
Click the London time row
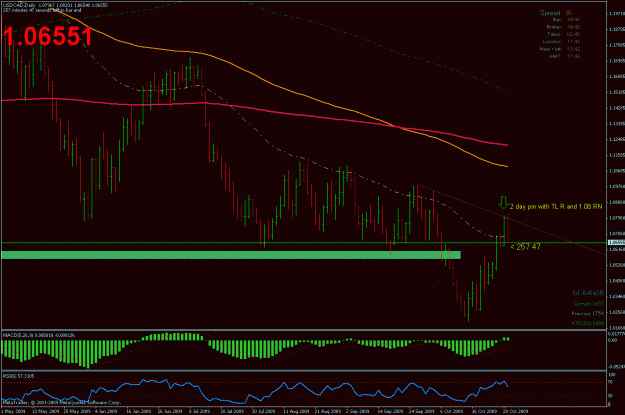coord(561,41)
